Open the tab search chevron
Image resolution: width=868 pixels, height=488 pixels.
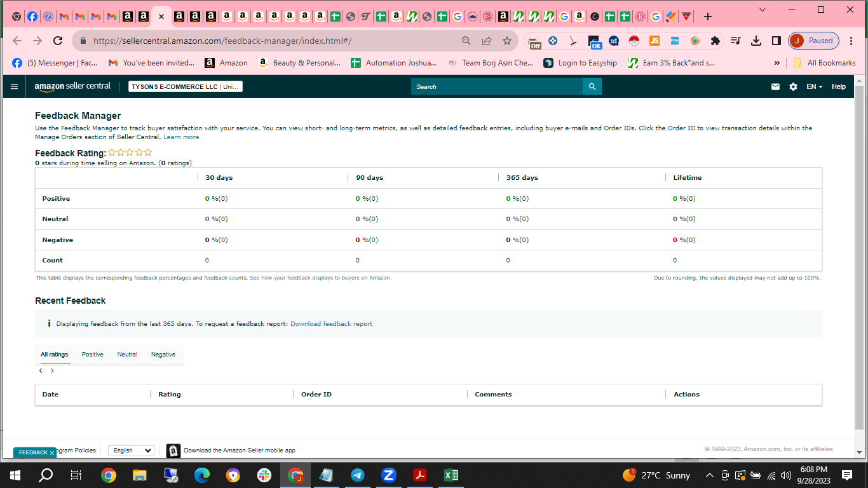763,10
